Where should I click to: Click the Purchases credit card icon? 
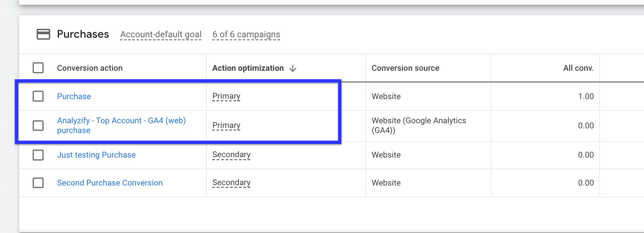(43, 34)
